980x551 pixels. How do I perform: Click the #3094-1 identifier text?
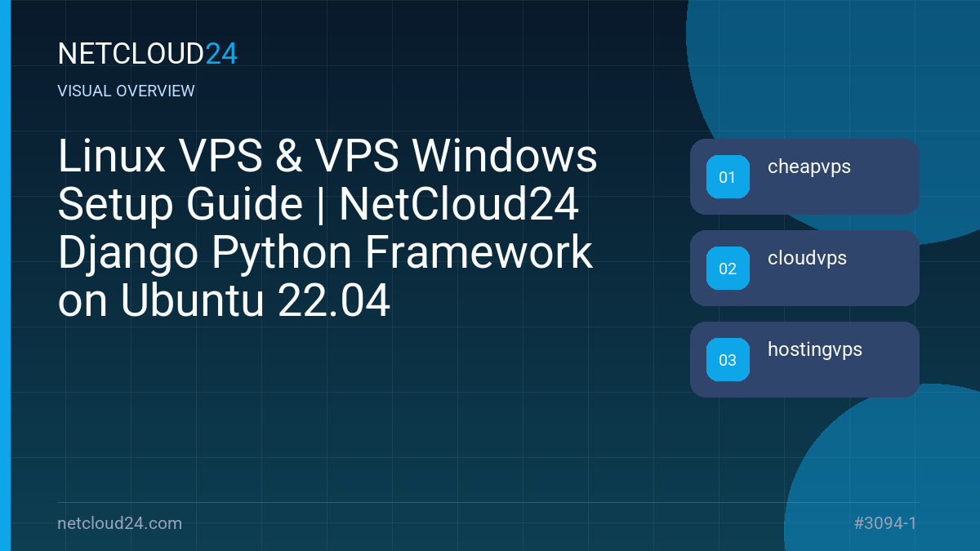pos(885,523)
